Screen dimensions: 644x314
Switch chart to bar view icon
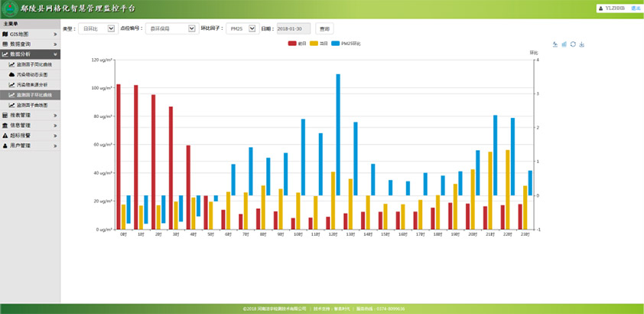pyautogui.click(x=564, y=44)
